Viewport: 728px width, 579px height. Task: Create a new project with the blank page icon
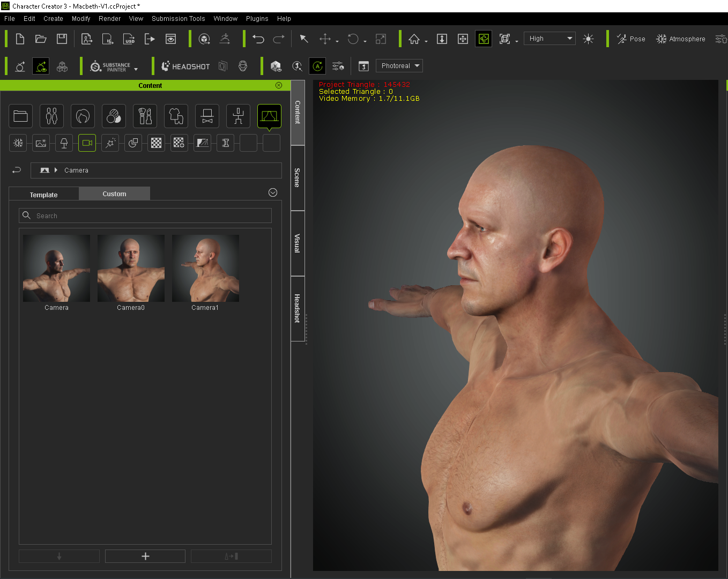(20, 39)
